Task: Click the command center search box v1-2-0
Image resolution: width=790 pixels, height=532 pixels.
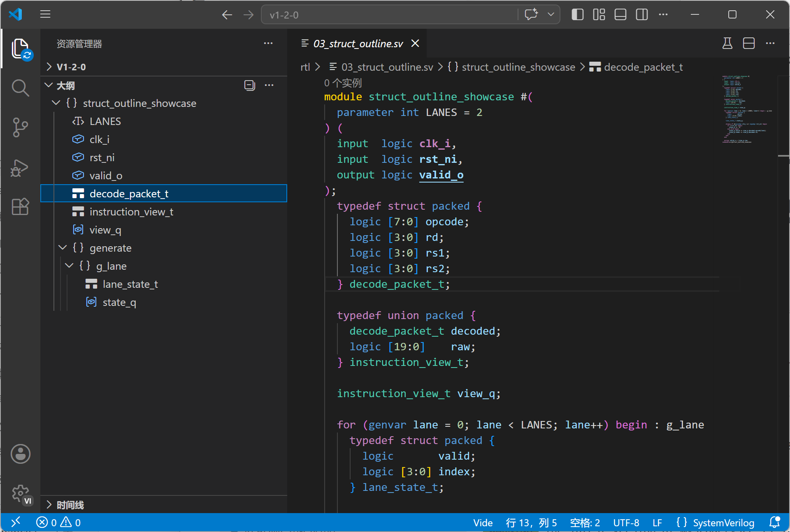Action: [389, 15]
